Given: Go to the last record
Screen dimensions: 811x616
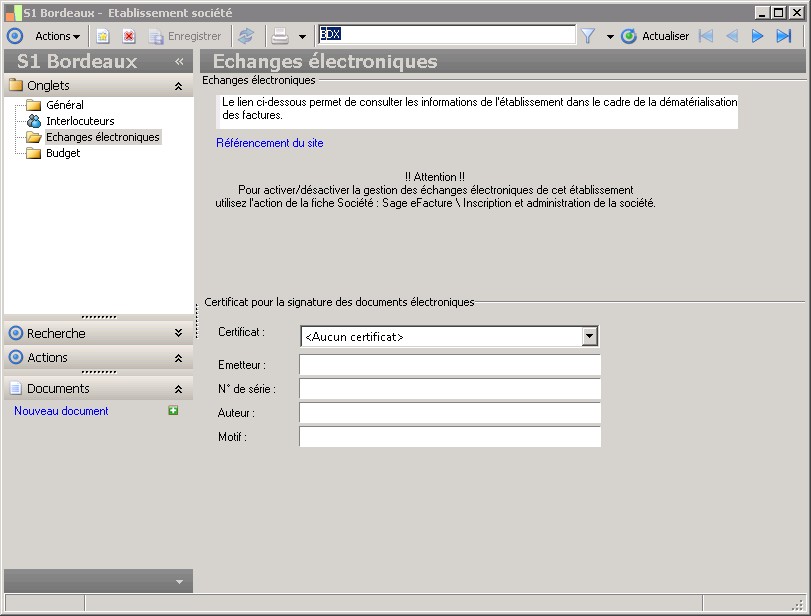Looking at the screenshot, I should (784, 36).
